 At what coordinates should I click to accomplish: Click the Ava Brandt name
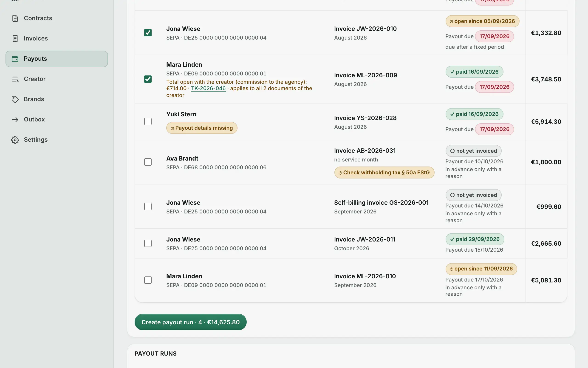182,159
